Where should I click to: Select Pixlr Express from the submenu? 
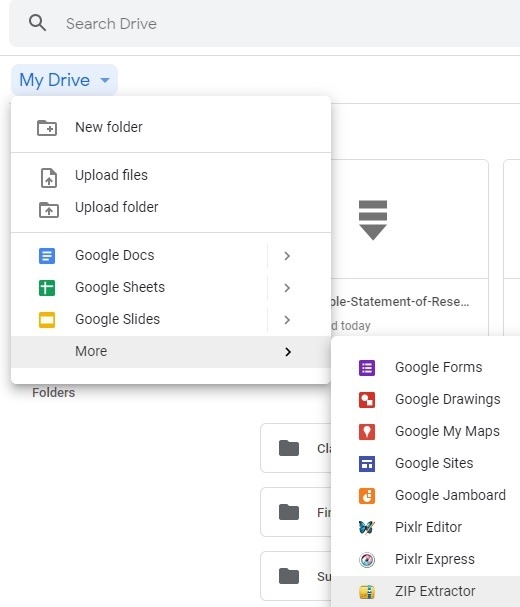[x=426, y=559]
